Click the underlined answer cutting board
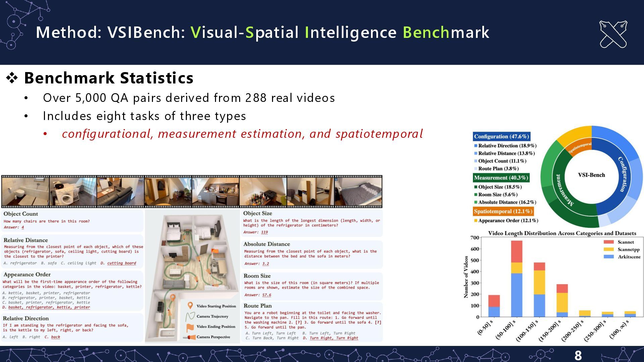The image size is (644, 362). coord(121,263)
